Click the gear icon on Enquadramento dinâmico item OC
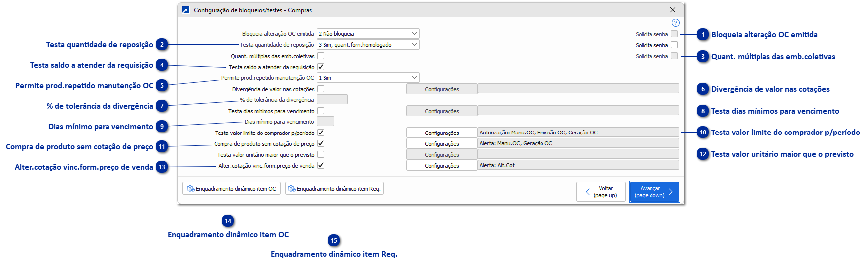The height and width of the screenshot is (267, 868). [190, 189]
